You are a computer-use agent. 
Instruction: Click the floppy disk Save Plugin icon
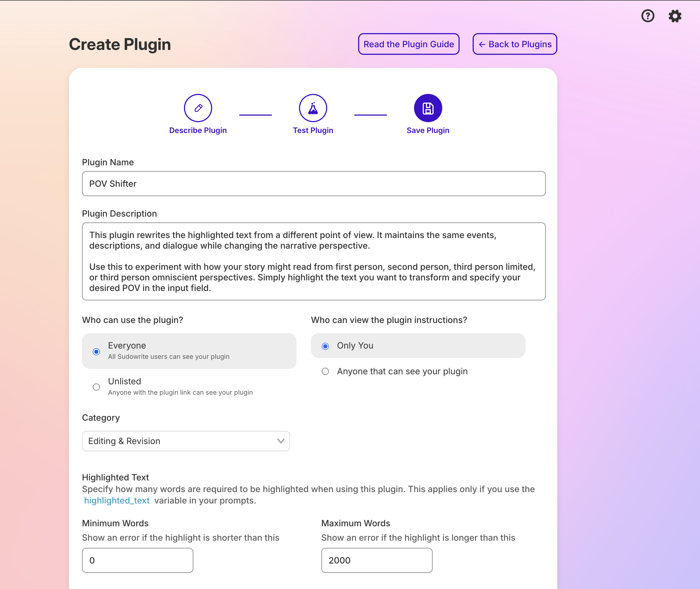[428, 108]
